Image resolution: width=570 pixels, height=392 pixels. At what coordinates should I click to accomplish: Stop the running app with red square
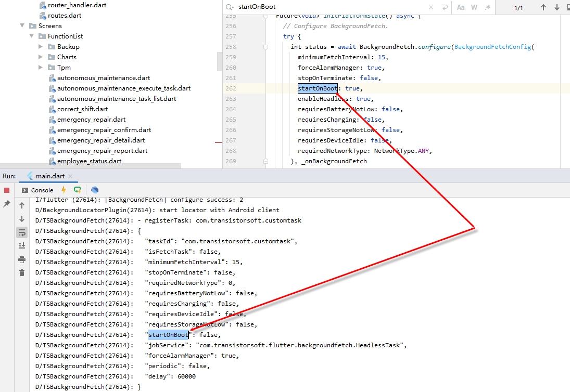[7, 190]
